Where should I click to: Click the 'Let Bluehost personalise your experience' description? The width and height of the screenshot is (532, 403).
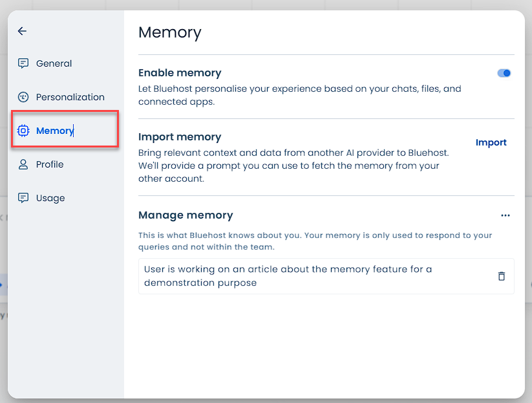pyautogui.click(x=299, y=95)
